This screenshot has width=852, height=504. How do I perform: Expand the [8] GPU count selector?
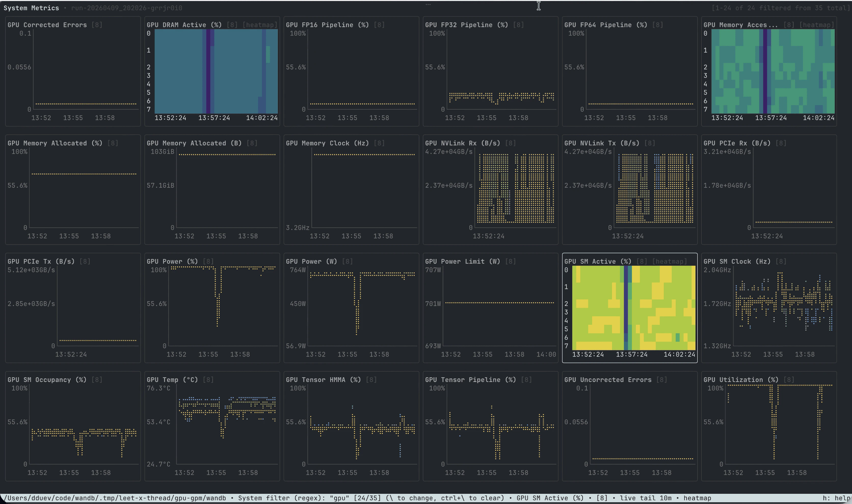602,498
